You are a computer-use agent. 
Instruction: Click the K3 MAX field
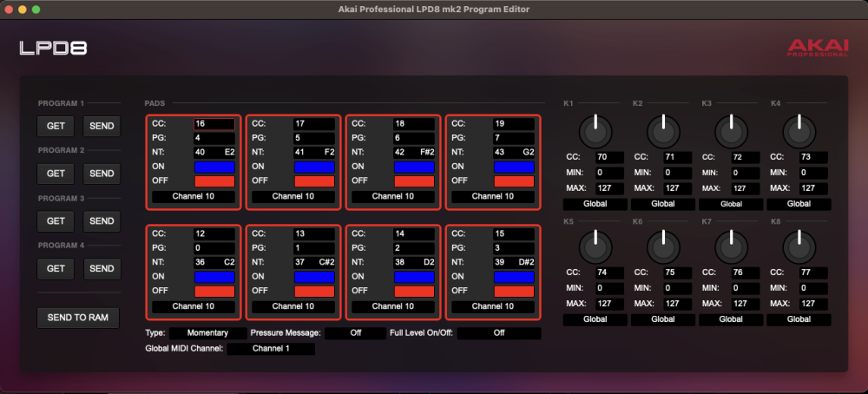[x=746, y=188]
